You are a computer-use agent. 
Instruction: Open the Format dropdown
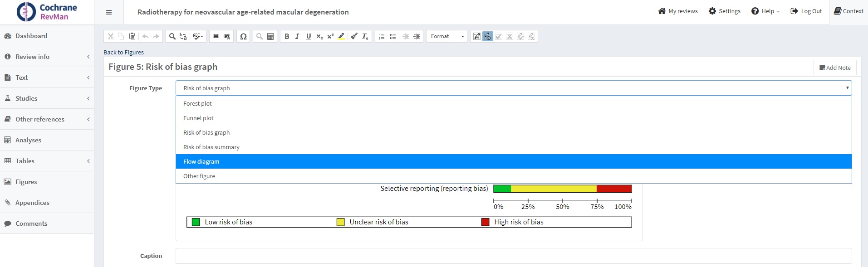tap(447, 36)
